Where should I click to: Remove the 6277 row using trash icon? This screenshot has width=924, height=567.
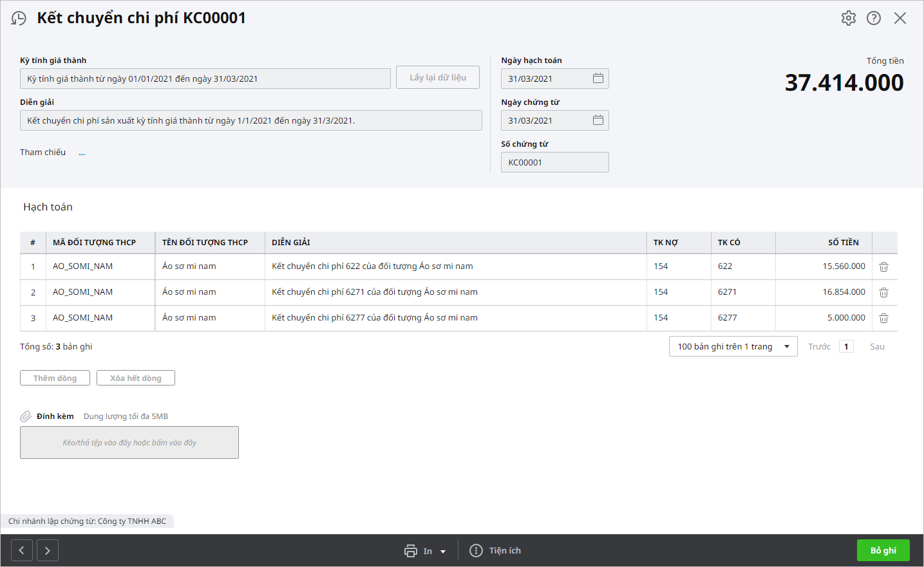(883, 318)
